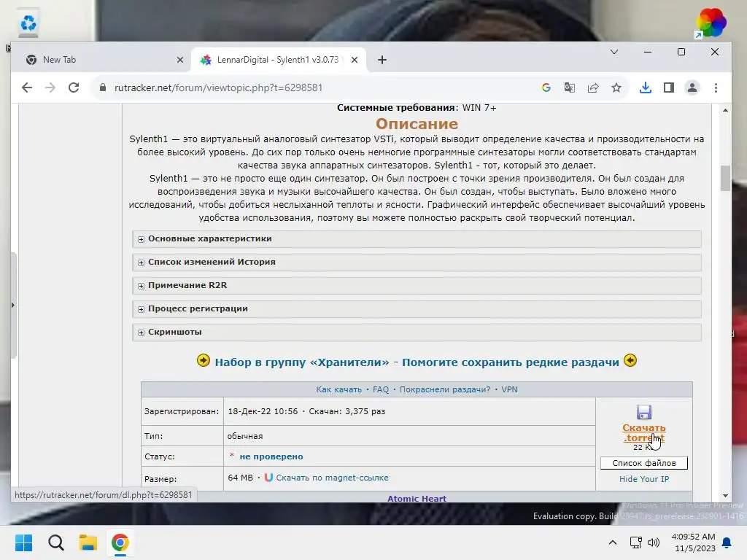The image size is (747, 560).
Task: Switch to the New Tab tab
Action: [101, 60]
